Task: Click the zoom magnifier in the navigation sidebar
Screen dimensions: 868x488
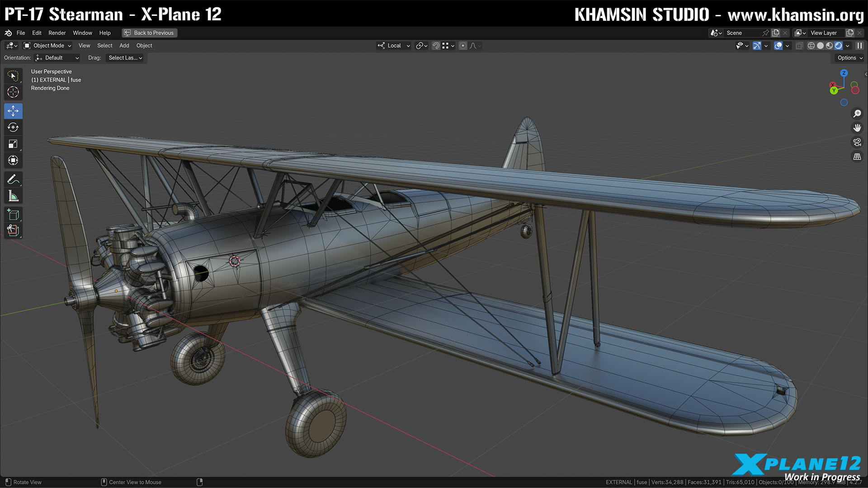Action: [857, 114]
